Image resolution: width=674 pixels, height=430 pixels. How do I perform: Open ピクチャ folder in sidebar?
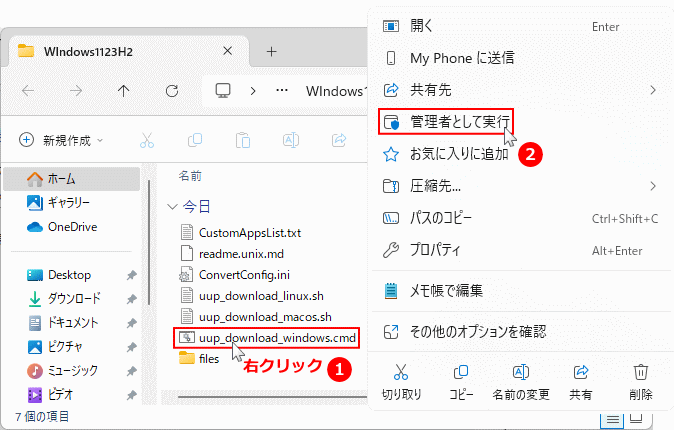pos(71,347)
